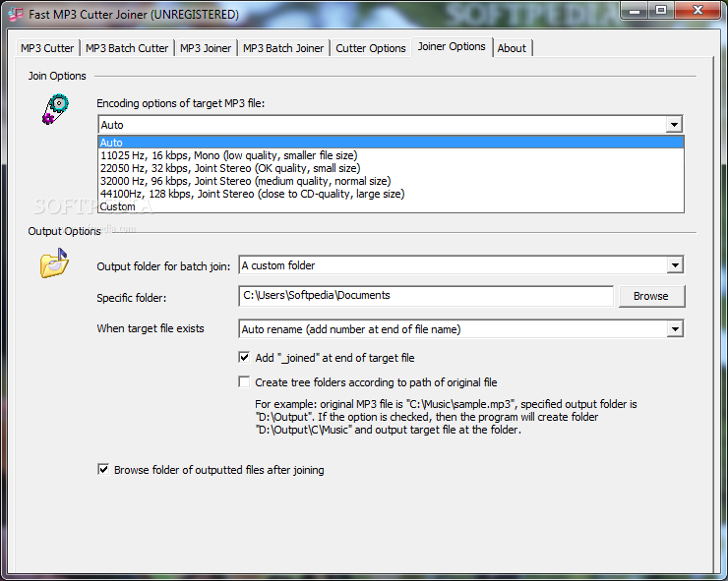This screenshot has height=581, width=728.
Task: Click the encoding options combo box showing Auto
Action: pyautogui.click(x=391, y=125)
